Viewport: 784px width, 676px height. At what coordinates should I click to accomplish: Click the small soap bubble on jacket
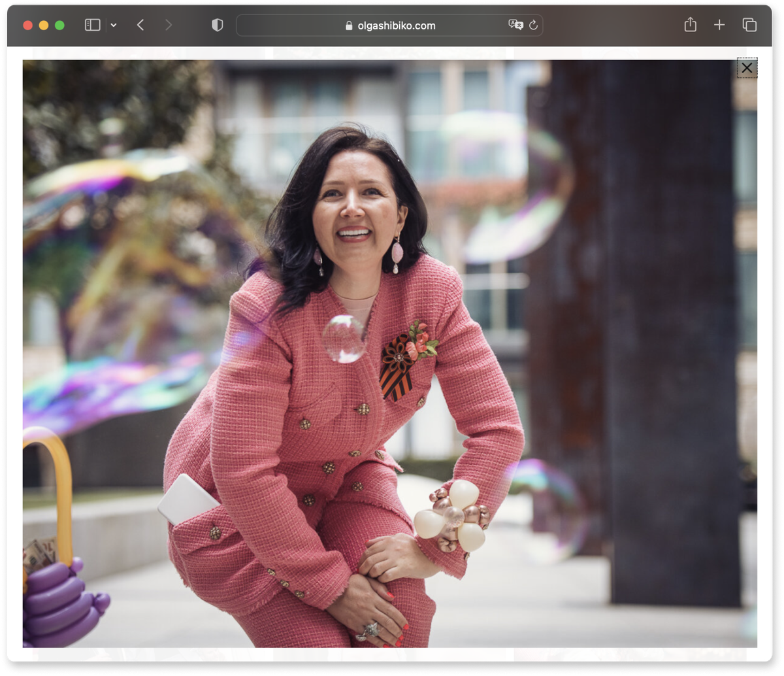(344, 338)
